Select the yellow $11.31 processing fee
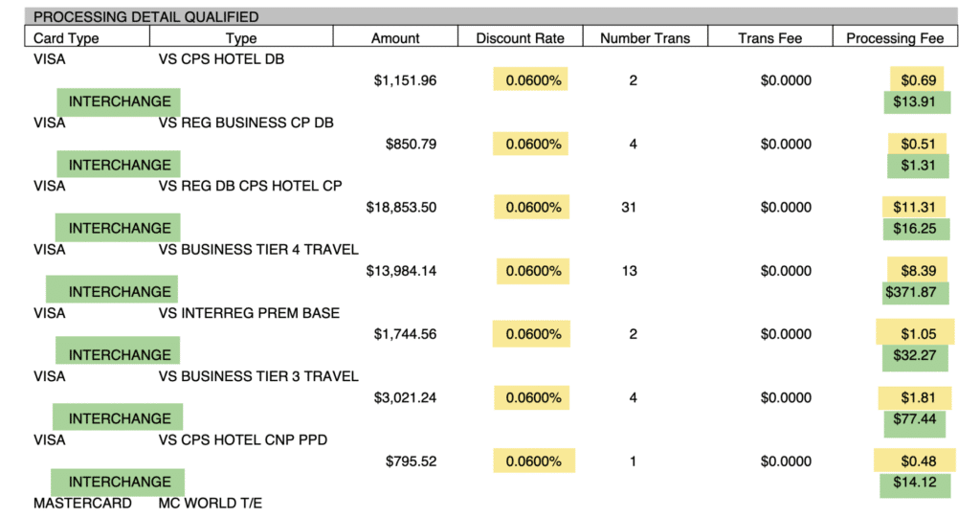The image size is (980, 517). tap(914, 208)
